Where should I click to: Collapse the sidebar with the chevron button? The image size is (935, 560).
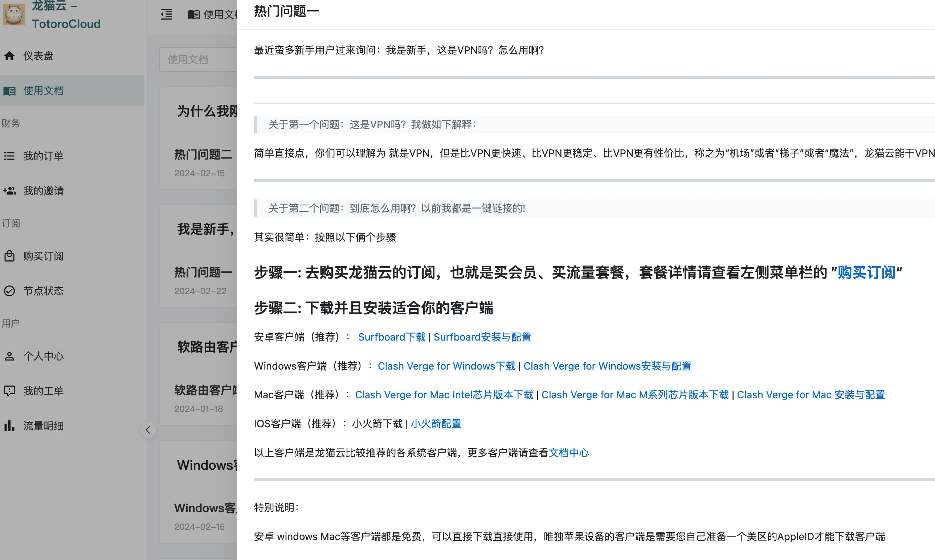[148, 430]
